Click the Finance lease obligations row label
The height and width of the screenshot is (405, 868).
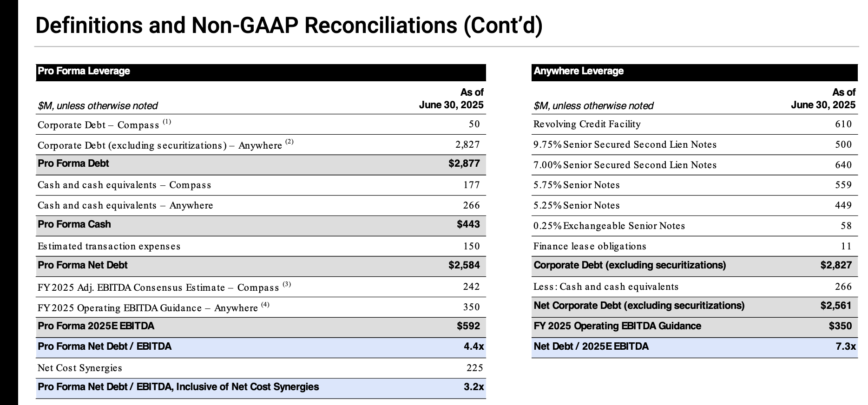pos(590,246)
